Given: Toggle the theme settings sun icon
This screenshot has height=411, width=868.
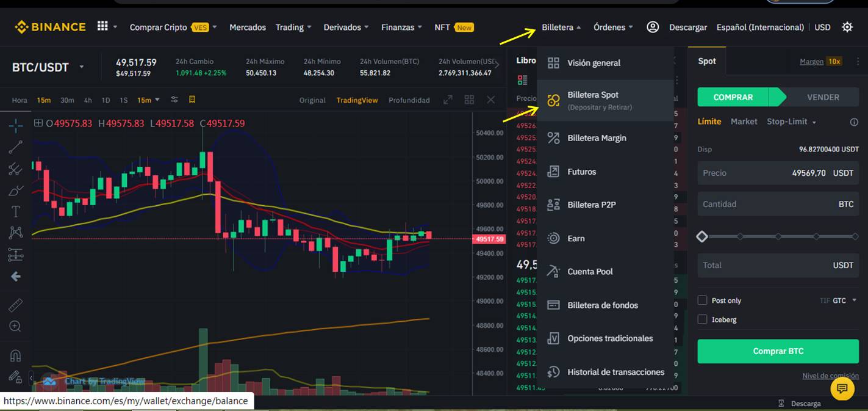Looking at the screenshot, I should coord(847,27).
